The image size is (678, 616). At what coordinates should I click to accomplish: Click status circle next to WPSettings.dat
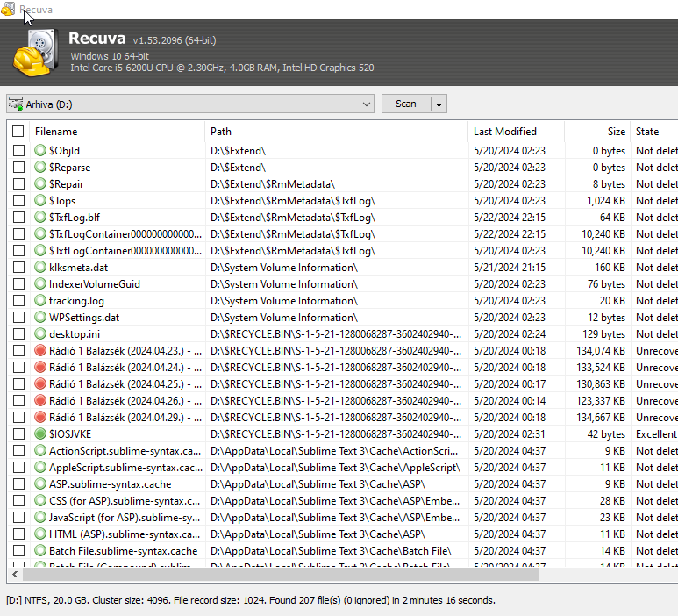click(x=40, y=317)
